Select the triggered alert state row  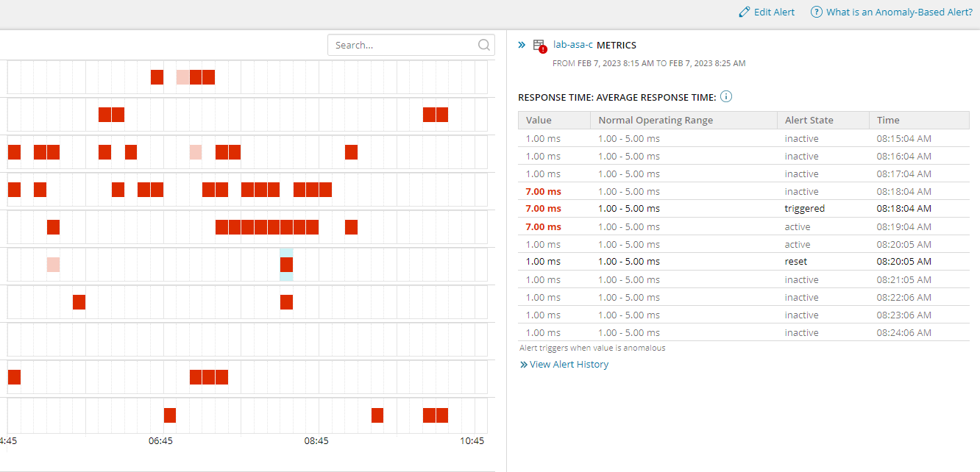pyautogui.click(x=743, y=209)
